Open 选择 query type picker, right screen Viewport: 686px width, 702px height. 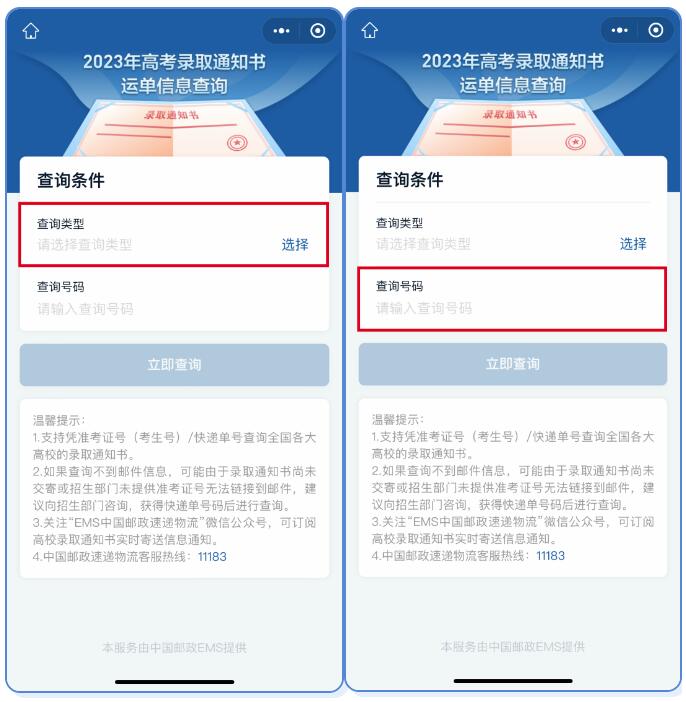633,244
